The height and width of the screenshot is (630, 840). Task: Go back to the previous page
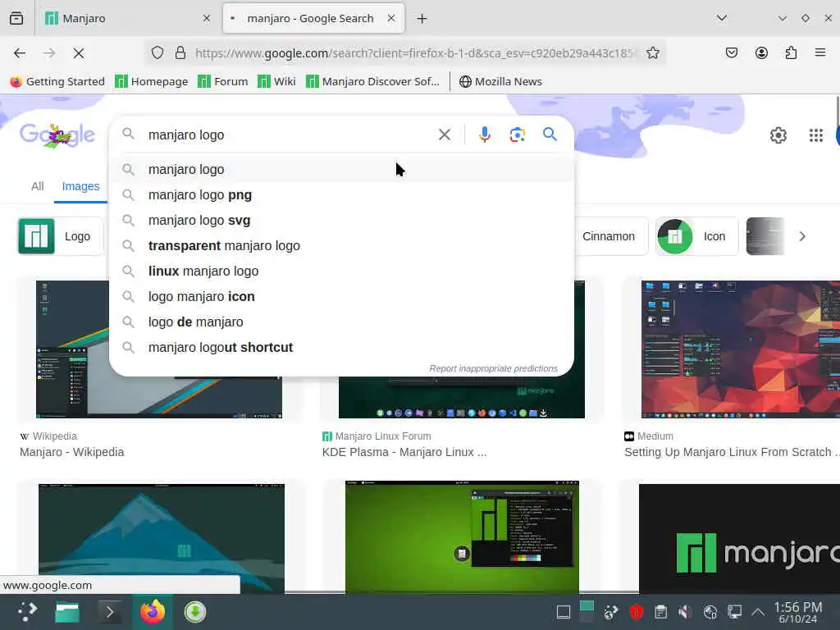(20, 53)
